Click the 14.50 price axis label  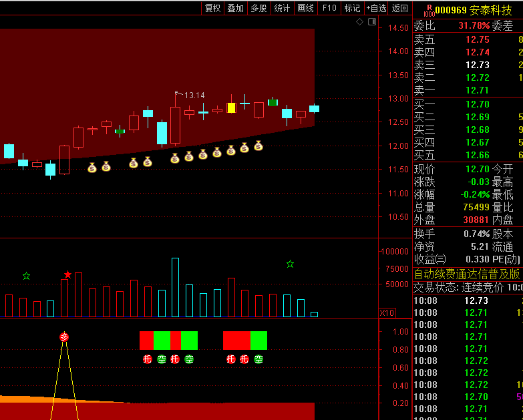[398, 27]
